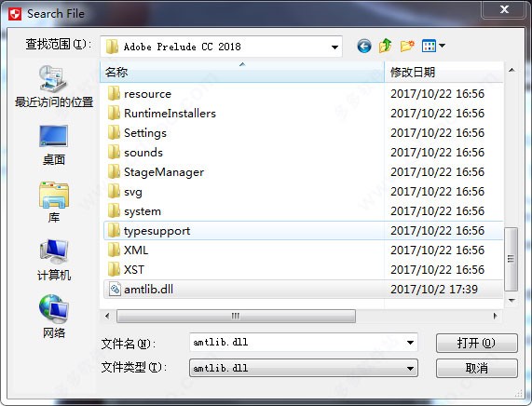Select the XST folder icon
The image size is (532, 406).
tap(114, 270)
